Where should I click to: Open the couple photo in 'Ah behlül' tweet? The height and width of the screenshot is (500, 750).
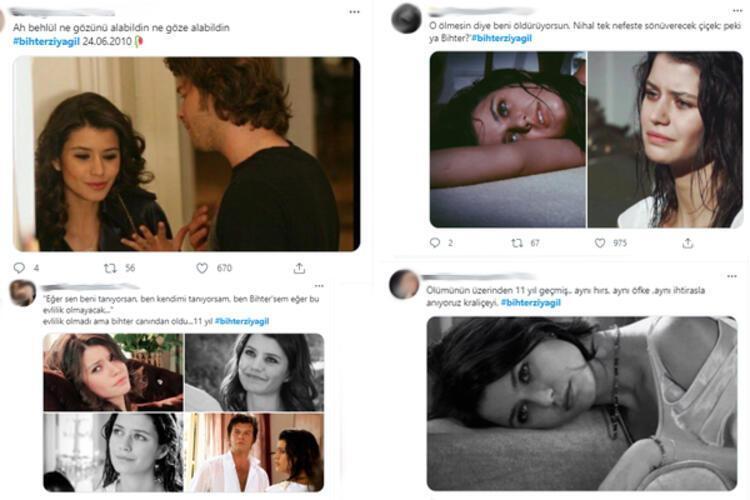coord(187,153)
